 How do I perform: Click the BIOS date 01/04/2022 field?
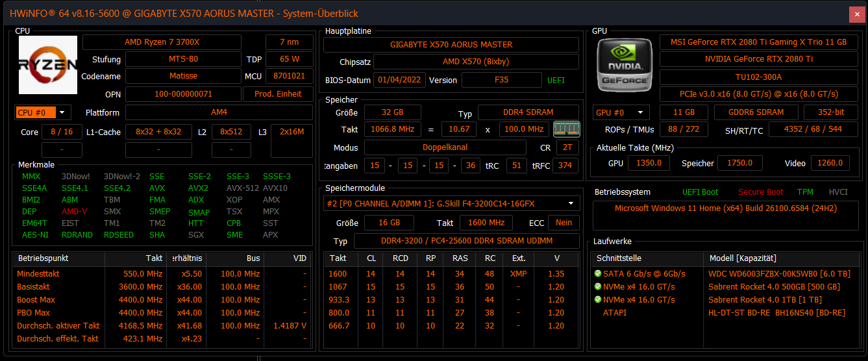coord(399,80)
